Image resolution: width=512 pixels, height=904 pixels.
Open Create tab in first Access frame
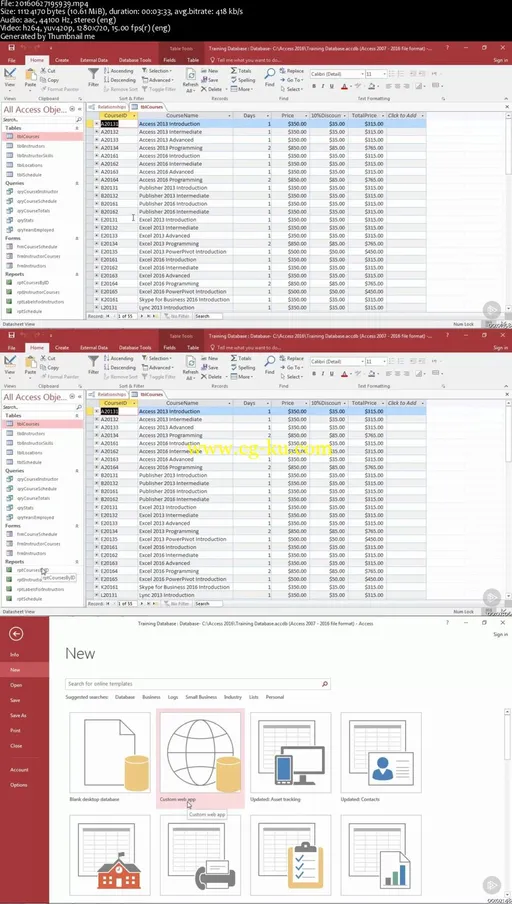coord(62,60)
